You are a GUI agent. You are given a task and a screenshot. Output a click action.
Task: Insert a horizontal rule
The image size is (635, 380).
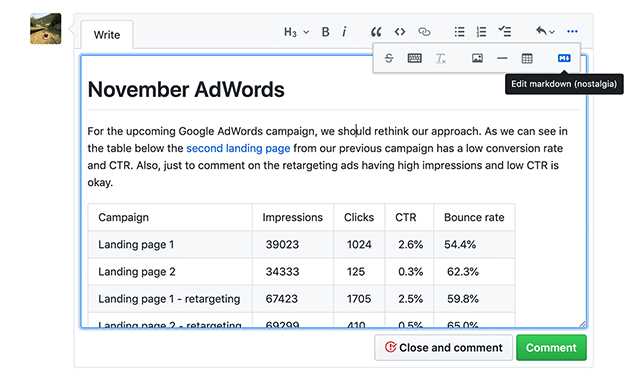pyautogui.click(x=502, y=58)
